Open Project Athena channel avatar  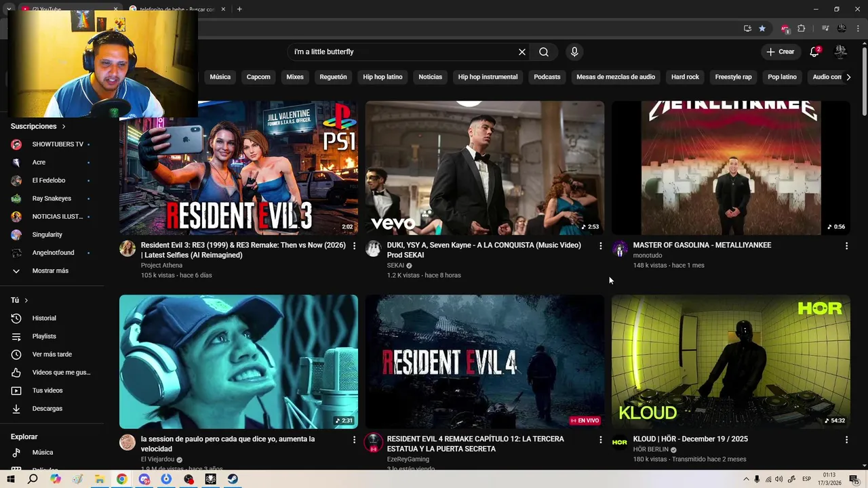point(127,249)
